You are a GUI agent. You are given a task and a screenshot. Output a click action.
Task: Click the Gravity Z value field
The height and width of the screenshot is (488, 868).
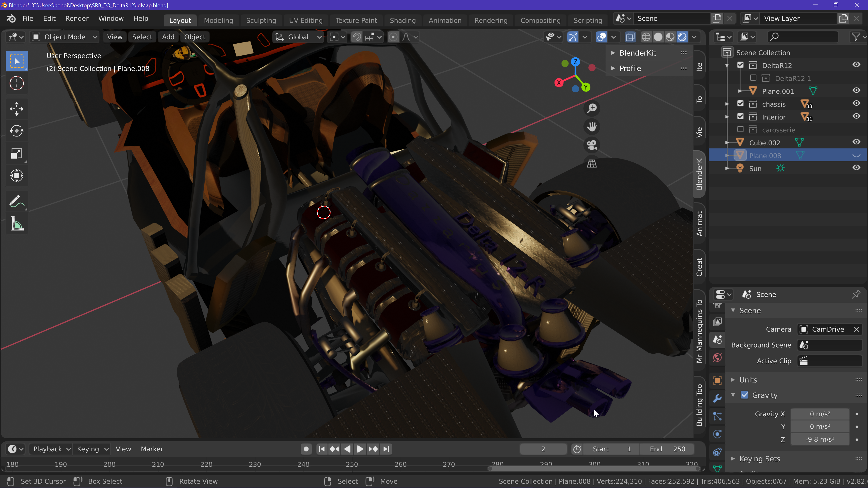click(819, 439)
